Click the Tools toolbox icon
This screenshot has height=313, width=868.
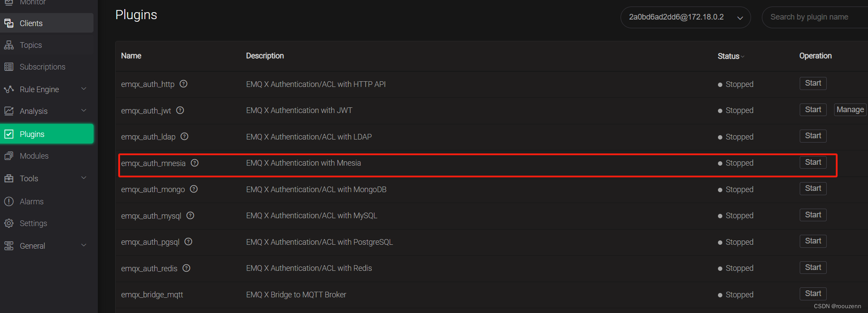9,178
